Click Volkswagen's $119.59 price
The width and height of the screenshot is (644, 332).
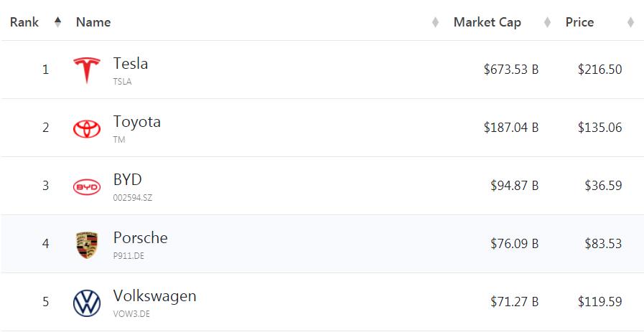tap(599, 302)
